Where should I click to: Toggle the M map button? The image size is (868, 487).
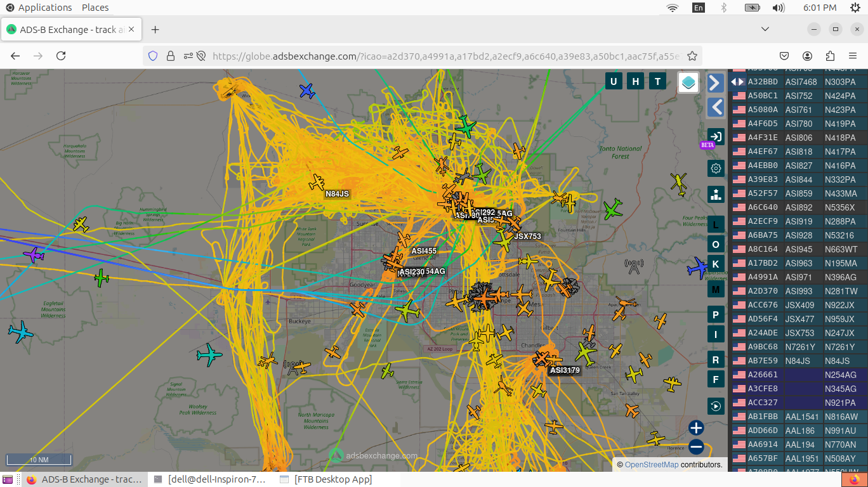pos(716,289)
